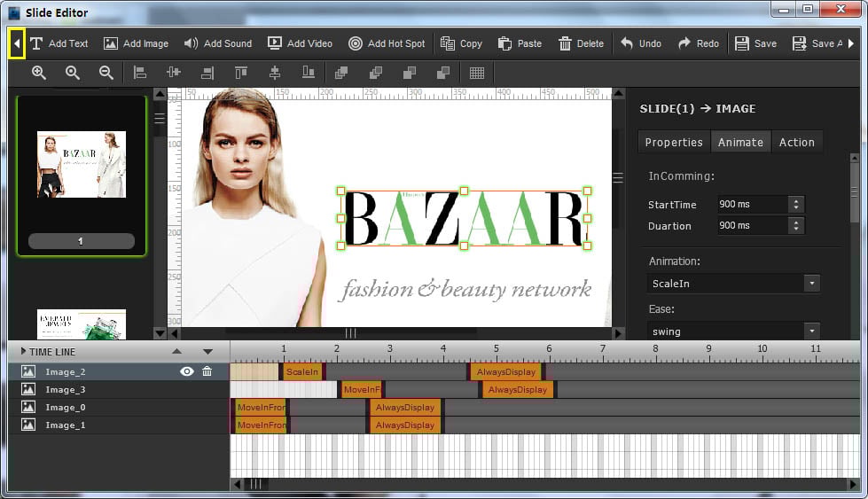
Task: Bring object forward one layer
Action: point(376,73)
